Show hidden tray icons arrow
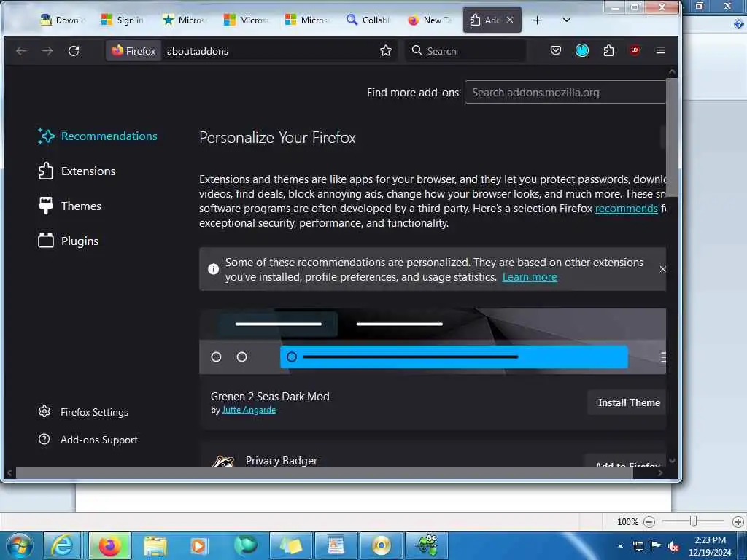 pyautogui.click(x=620, y=546)
